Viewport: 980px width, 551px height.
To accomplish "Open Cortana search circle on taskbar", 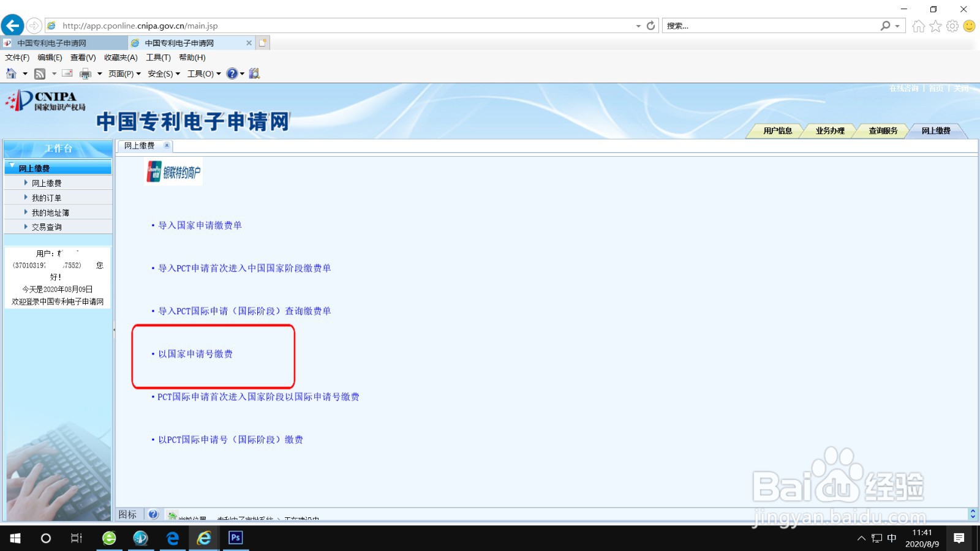I will pos(45,538).
